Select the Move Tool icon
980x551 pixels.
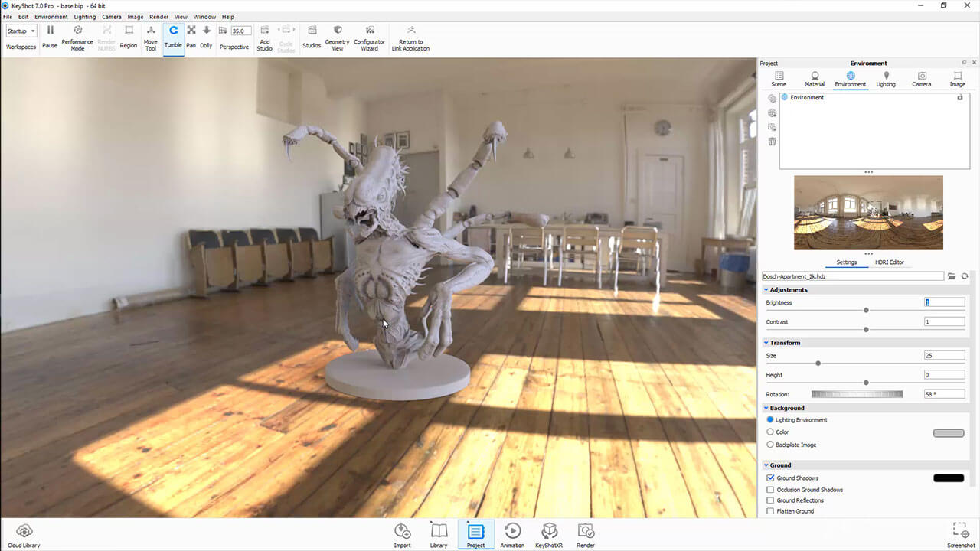[x=151, y=31]
